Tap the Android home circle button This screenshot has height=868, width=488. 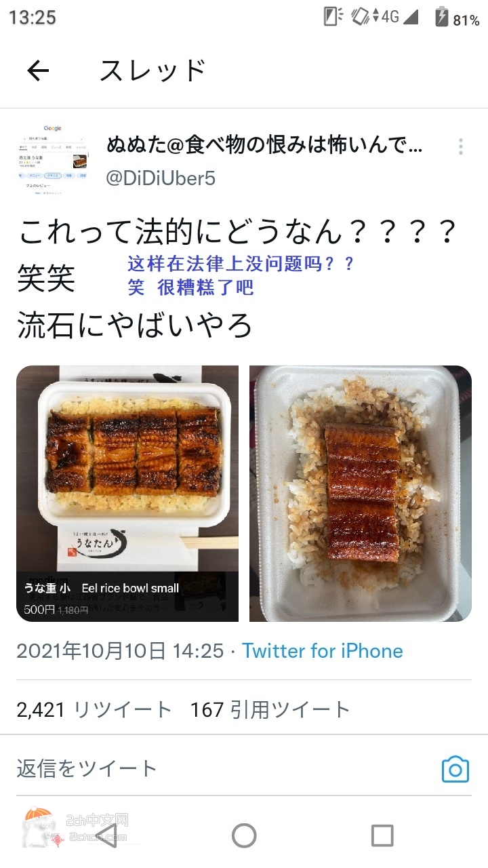point(244,835)
